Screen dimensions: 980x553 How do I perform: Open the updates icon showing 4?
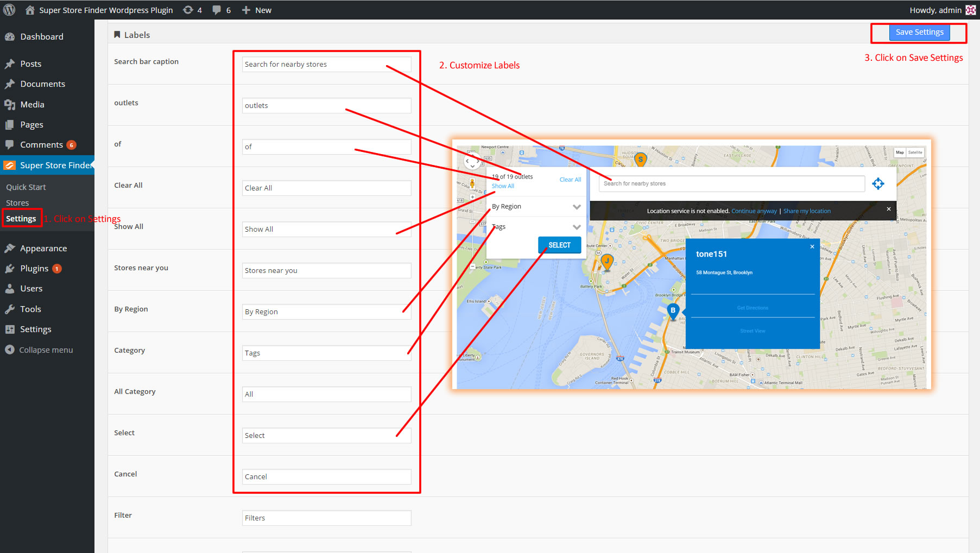[x=188, y=10]
